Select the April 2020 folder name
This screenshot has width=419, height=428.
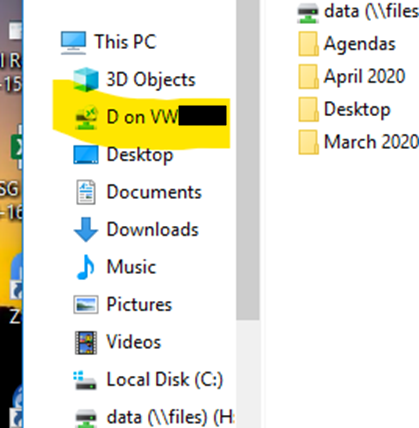365,77
